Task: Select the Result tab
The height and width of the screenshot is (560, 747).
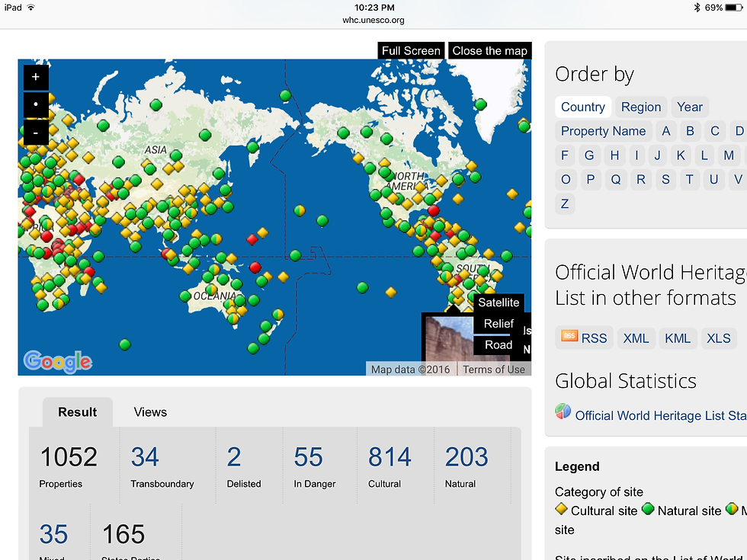Action: tap(77, 412)
